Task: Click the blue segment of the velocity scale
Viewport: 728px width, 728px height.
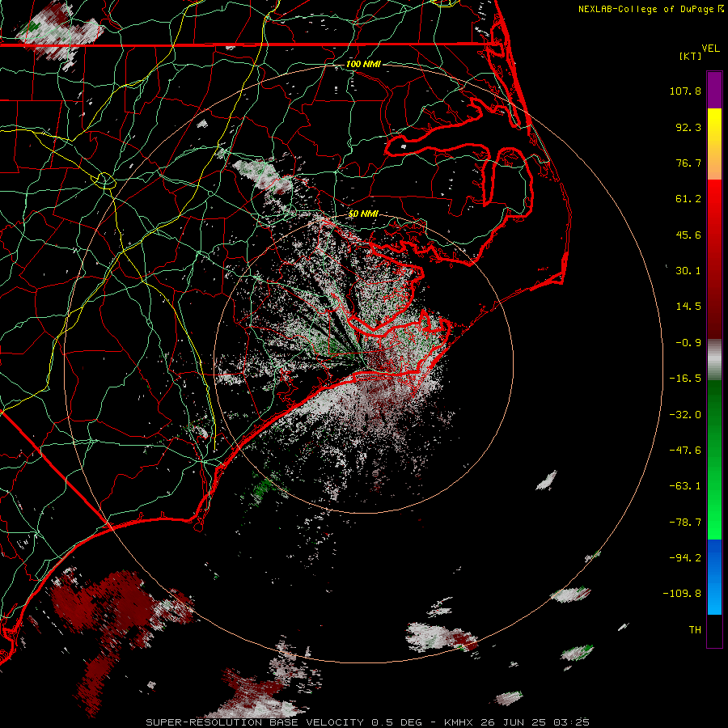Action: click(x=714, y=577)
